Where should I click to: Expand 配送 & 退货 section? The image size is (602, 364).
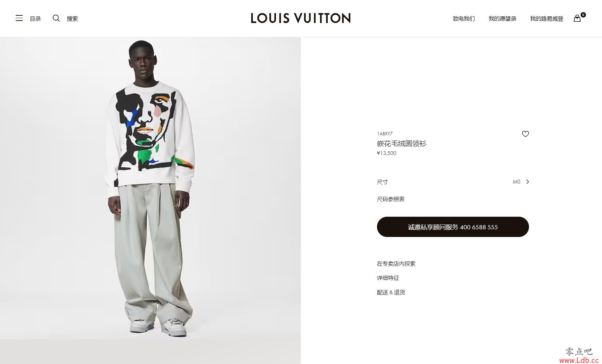[x=391, y=292]
